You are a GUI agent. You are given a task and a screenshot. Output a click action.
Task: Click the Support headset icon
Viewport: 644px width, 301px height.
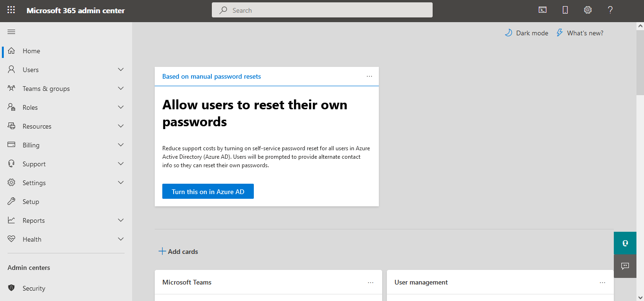[x=12, y=164]
